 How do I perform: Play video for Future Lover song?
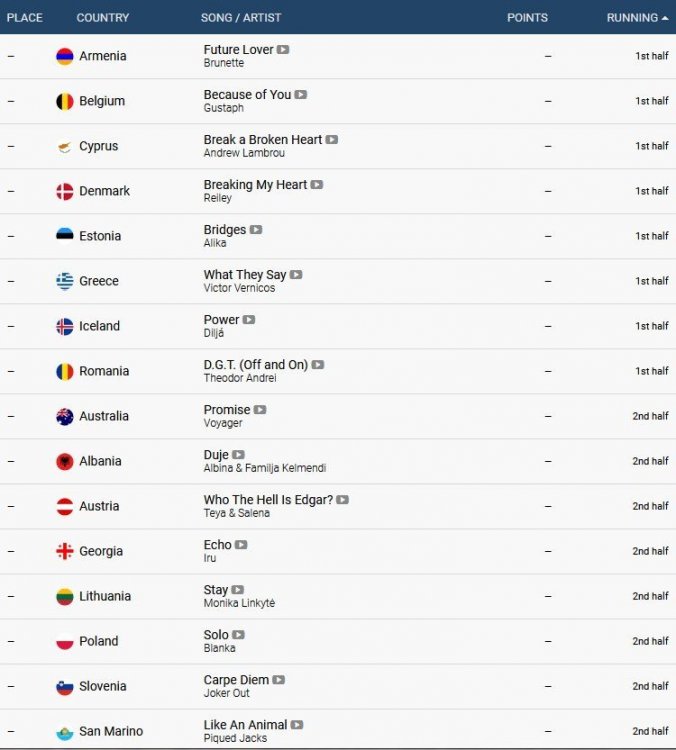(x=283, y=49)
